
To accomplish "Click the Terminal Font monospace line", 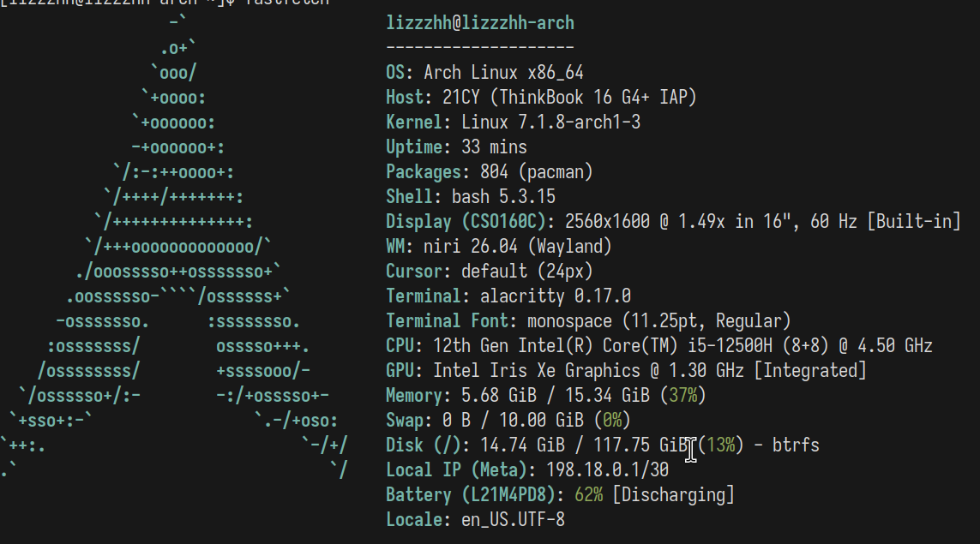I will [x=589, y=321].
